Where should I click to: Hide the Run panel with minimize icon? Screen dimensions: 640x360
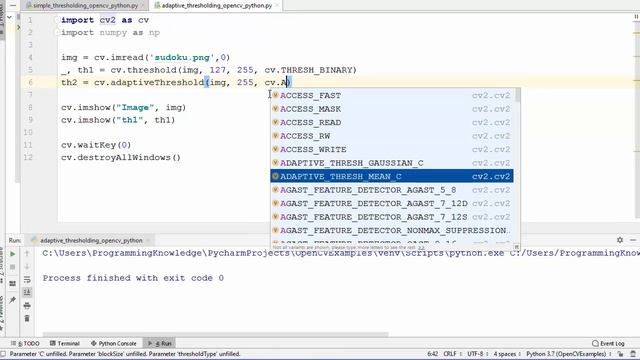(x=633, y=240)
